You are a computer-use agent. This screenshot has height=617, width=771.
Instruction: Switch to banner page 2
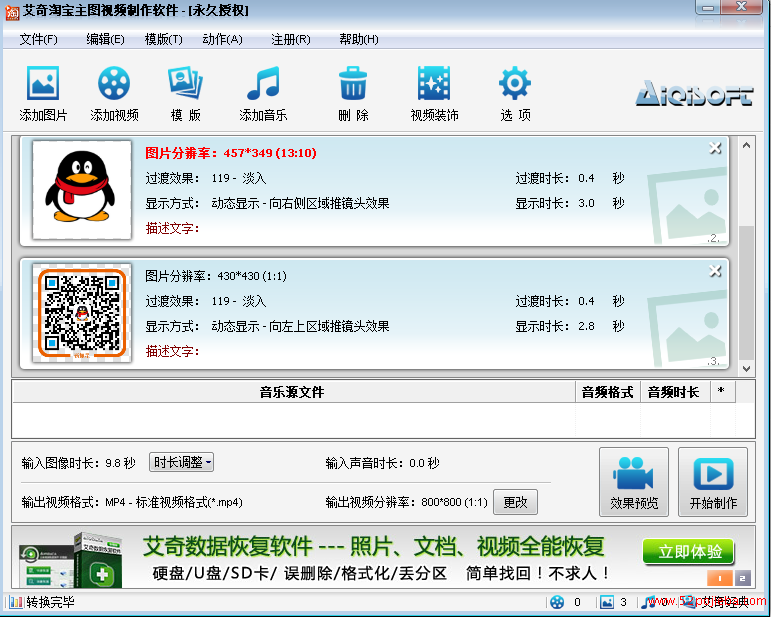tap(742, 578)
